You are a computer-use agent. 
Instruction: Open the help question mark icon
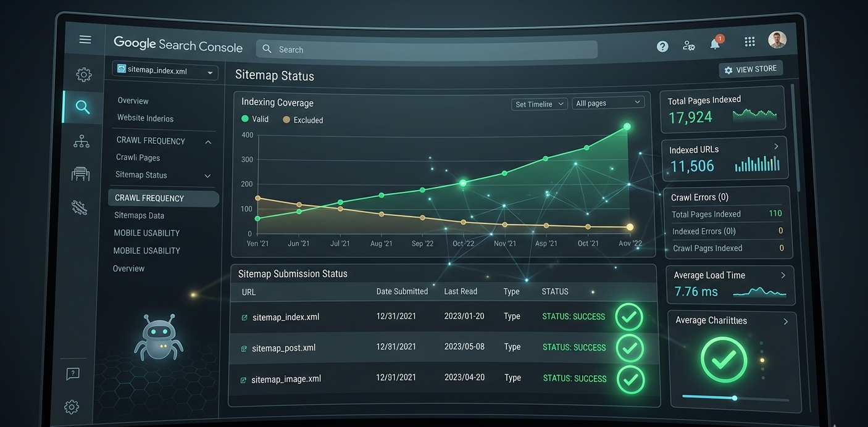[662, 46]
